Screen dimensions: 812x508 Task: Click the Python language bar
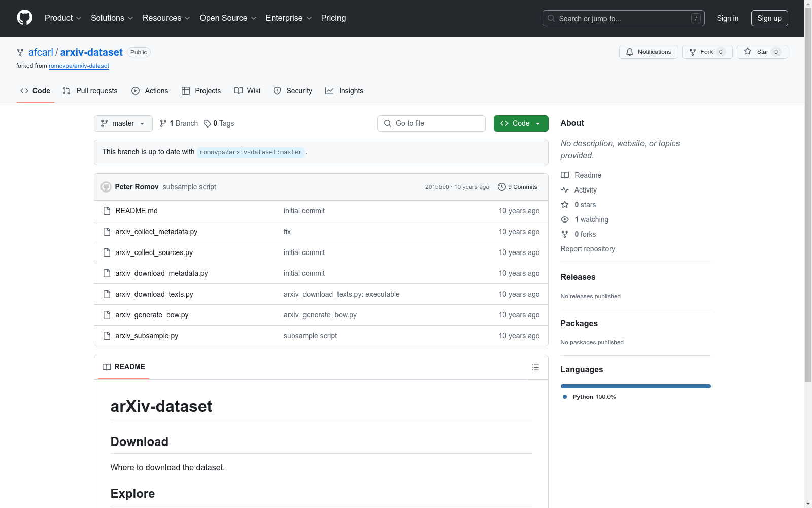636,386
